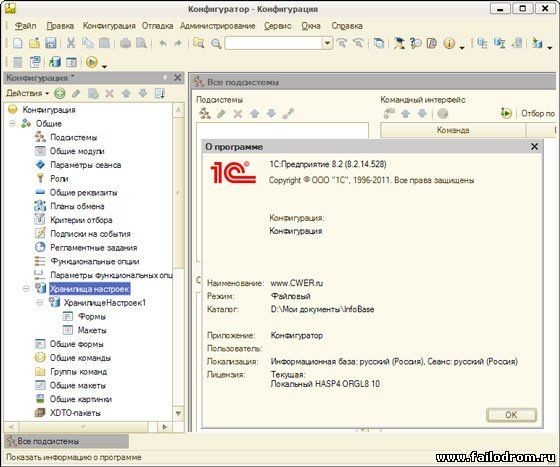Select Планы обмена in the tree
The height and width of the screenshot is (467, 560).
click(x=77, y=206)
